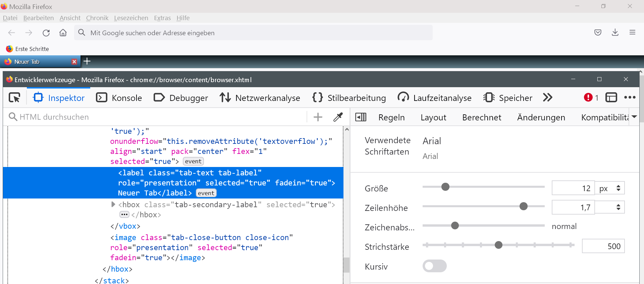Open the developer tools three-dot menu

coord(630,98)
